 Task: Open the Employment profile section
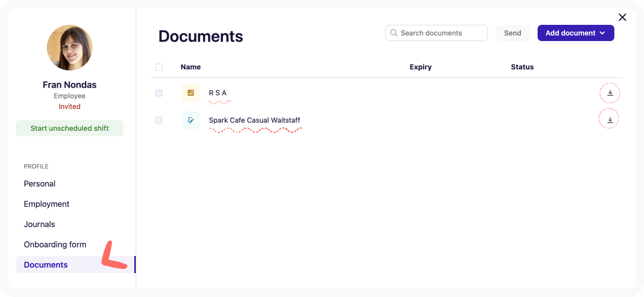47,204
